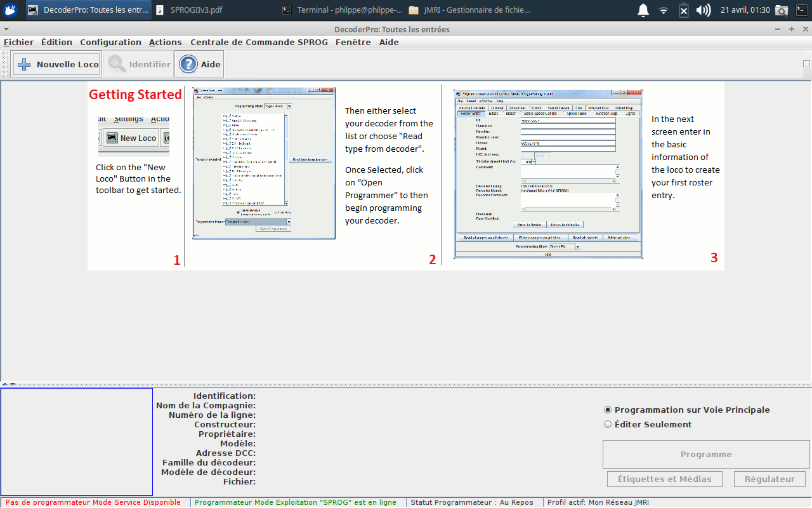Open the Aide help toolbar button
This screenshot has height=508, width=812.
point(200,64)
